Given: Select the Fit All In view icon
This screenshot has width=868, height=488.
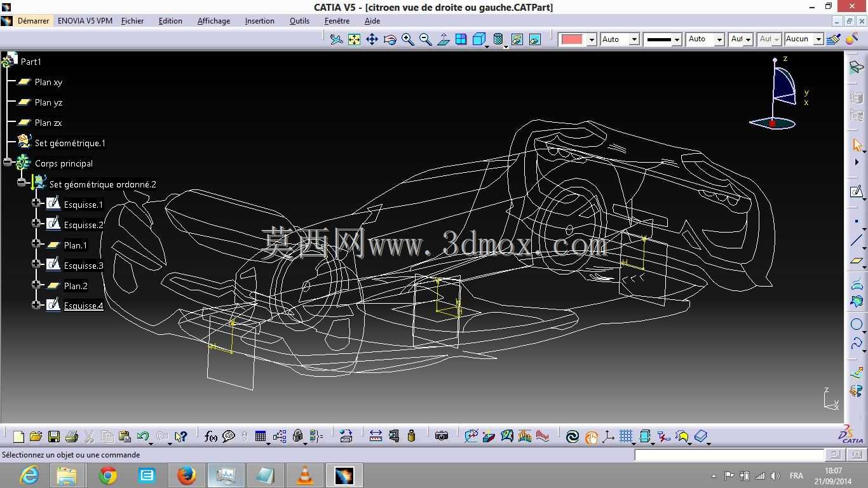Looking at the screenshot, I should (x=355, y=39).
